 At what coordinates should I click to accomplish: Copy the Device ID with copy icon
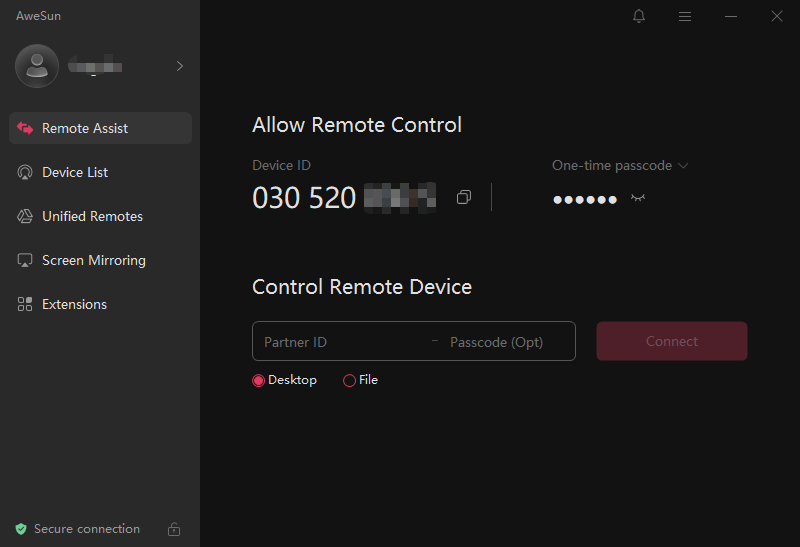464,197
